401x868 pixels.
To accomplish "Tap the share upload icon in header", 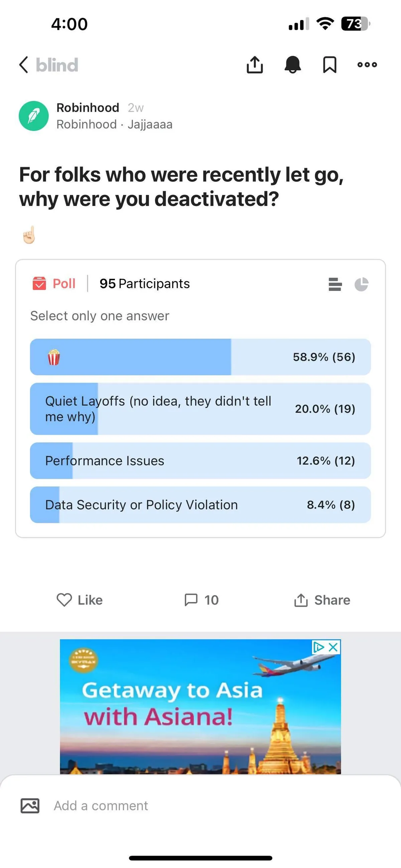I will [x=255, y=65].
